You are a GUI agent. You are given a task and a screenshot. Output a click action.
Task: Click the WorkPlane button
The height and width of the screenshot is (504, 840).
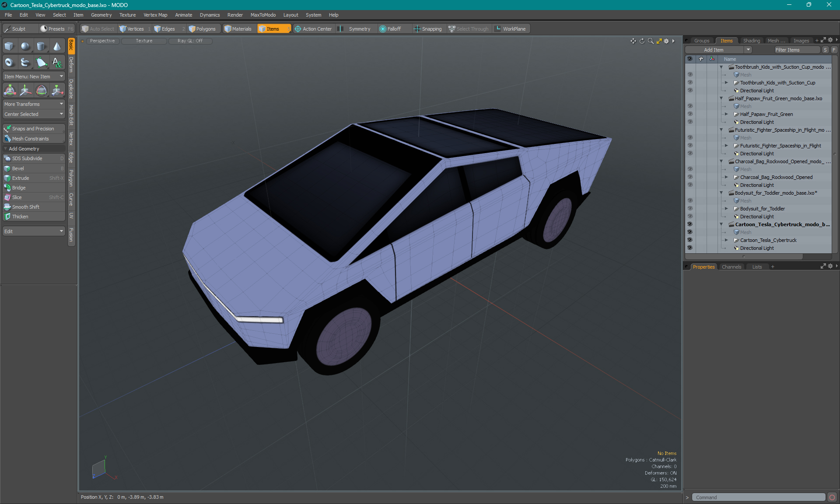click(x=511, y=29)
